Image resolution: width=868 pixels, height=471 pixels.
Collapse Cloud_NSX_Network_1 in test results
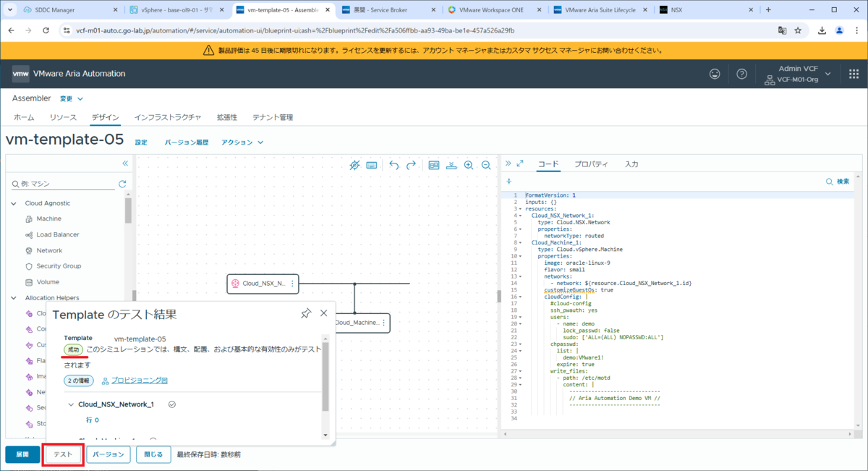click(71, 404)
